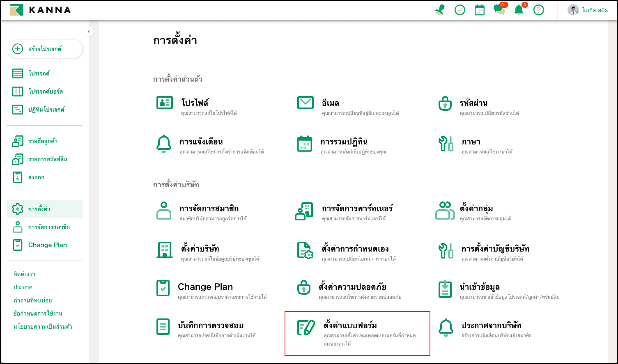Click สร้างโปรเจกต์ create project button
Screen dimensions: 618x364
click(44, 49)
